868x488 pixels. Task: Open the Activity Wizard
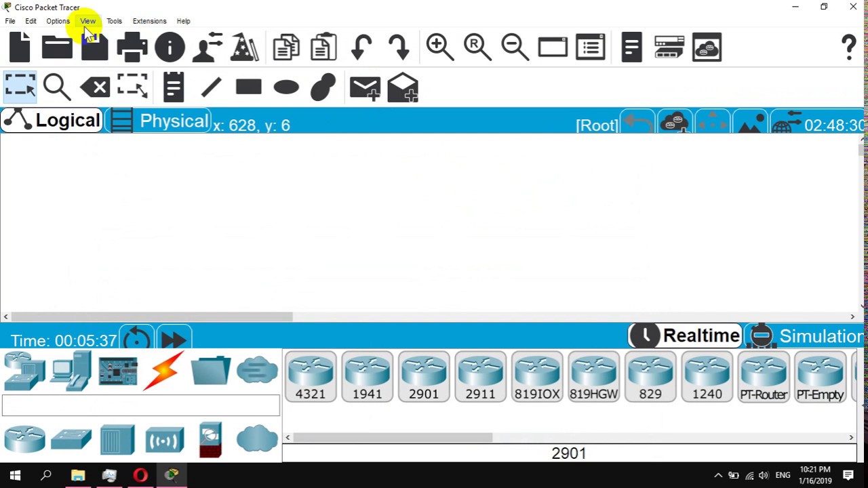(x=244, y=46)
